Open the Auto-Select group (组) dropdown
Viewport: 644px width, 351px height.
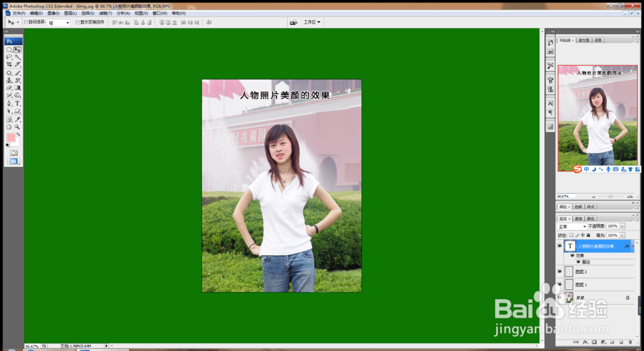tap(59, 23)
